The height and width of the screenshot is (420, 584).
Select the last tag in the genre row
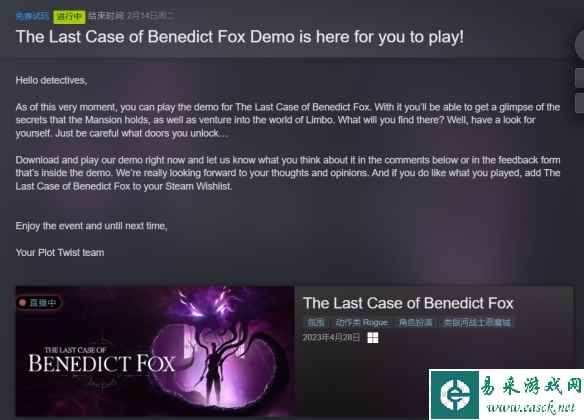(477, 323)
